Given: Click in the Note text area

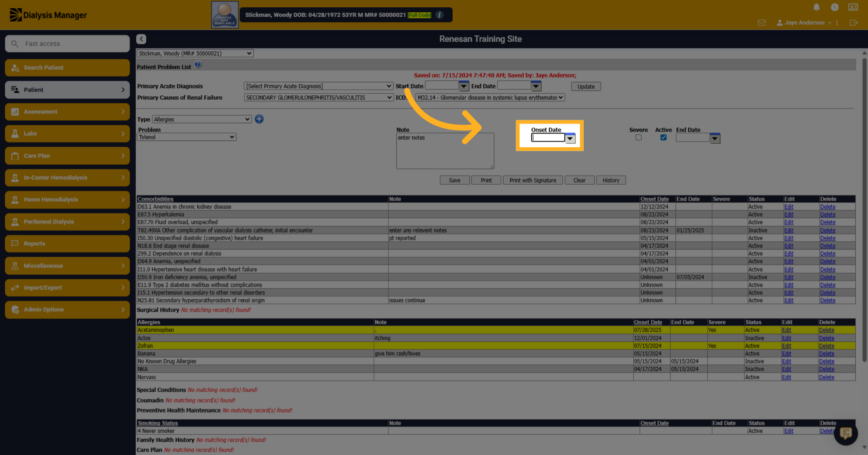Looking at the screenshot, I should pos(445,151).
